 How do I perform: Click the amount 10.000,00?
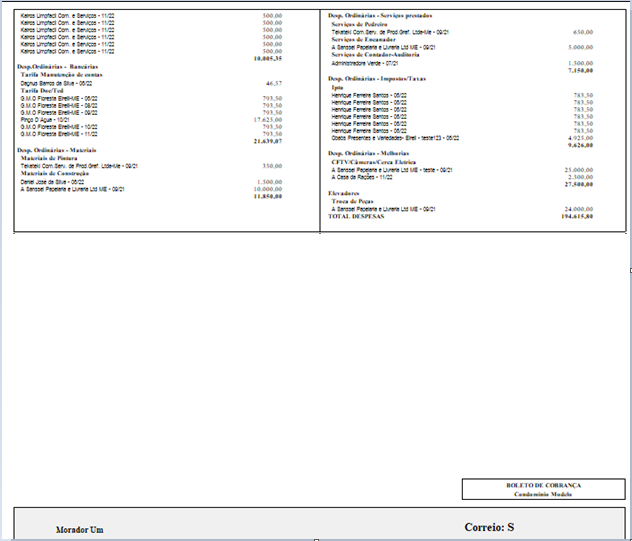tap(268, 189)
